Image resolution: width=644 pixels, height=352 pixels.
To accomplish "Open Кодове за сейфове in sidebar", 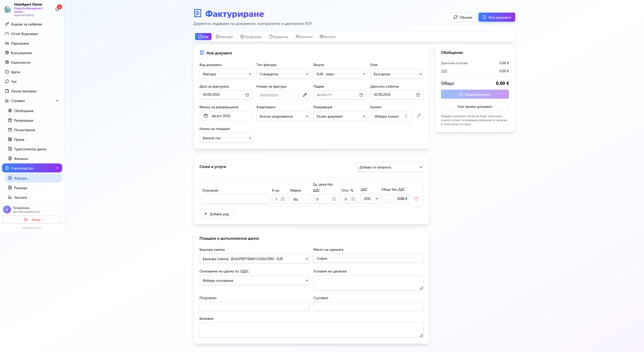I will point(32,24).
